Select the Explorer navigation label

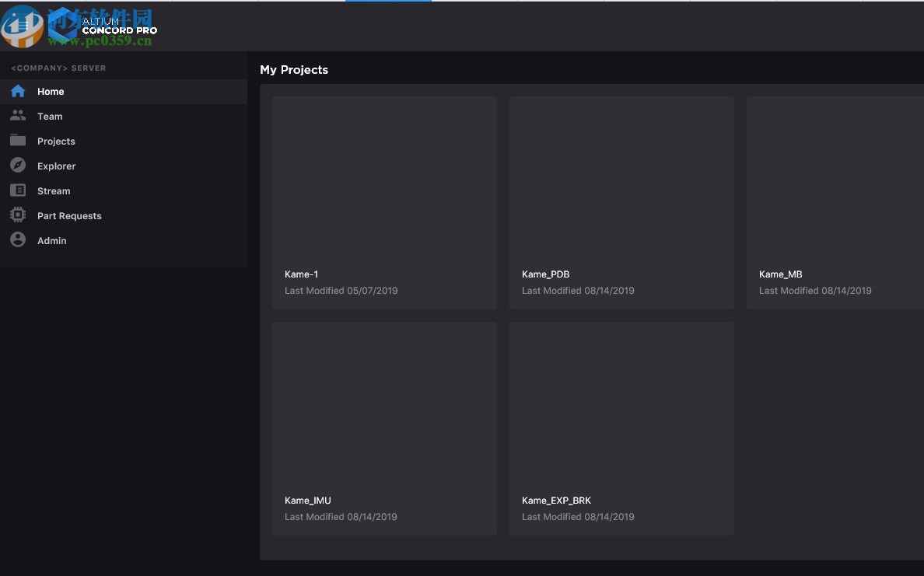click(x=57, y=166)
